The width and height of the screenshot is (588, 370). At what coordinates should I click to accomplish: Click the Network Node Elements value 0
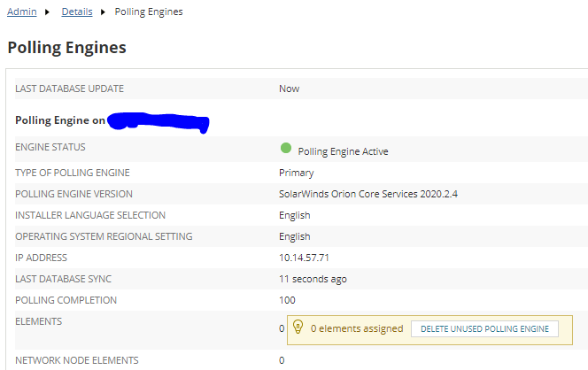pos(282,360)
